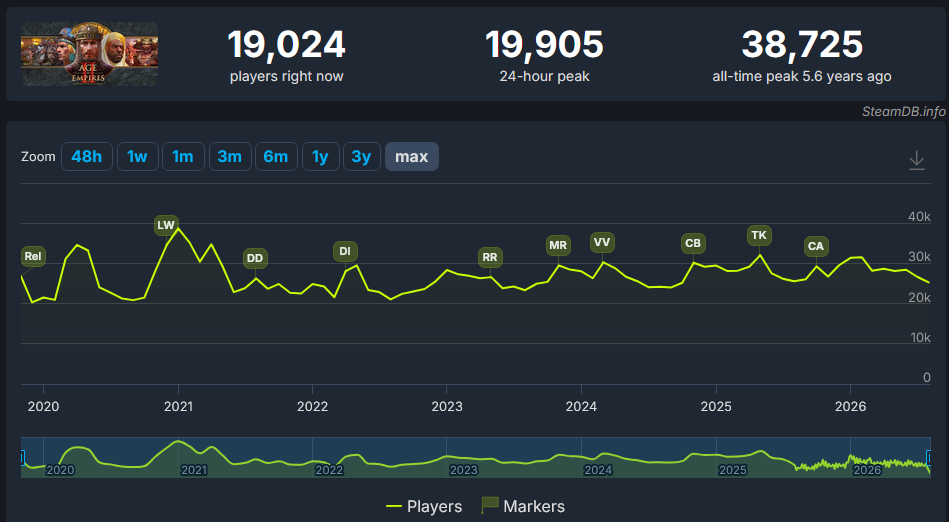949x522 pixels.
Task: Click the 2026 x-axis label
Action: tap(850, 406)
